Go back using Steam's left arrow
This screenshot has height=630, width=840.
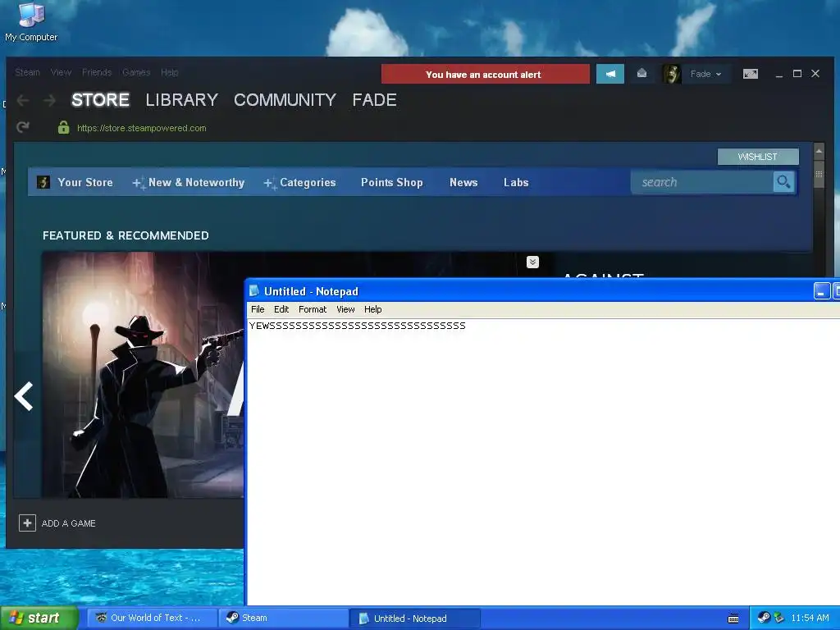click(23, 100)
